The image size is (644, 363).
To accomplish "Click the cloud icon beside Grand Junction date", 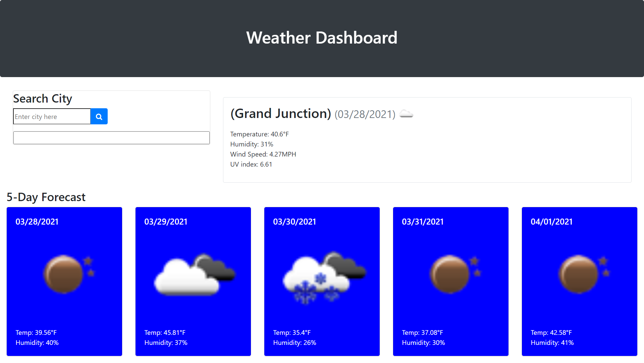I will click(406, 114).
